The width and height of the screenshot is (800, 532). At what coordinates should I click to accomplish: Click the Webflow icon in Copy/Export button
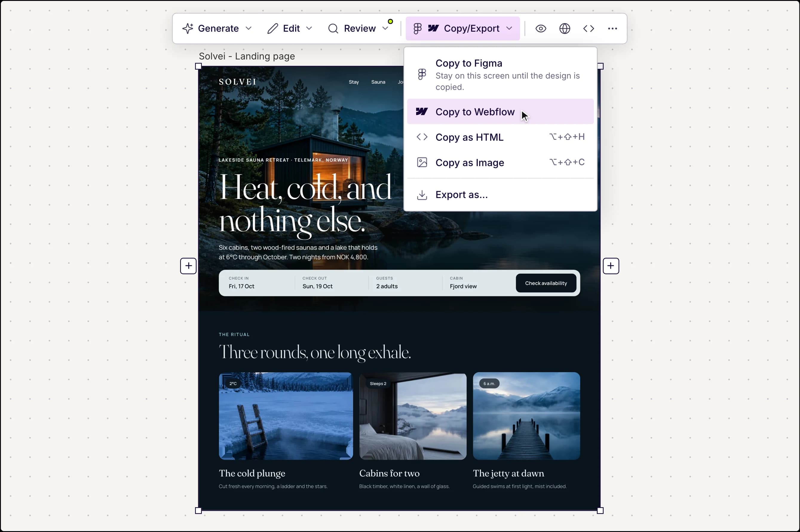point(433,28)
